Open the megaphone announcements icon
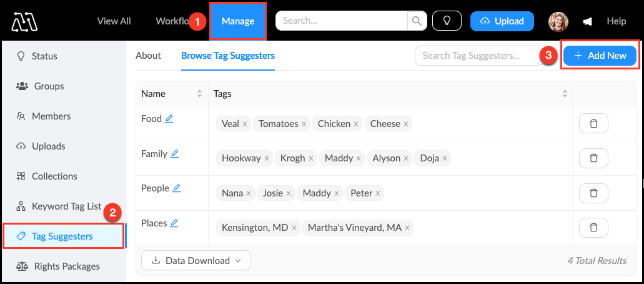Image resolution: width=644 pixels, height=284 pixels. [587, 21]
